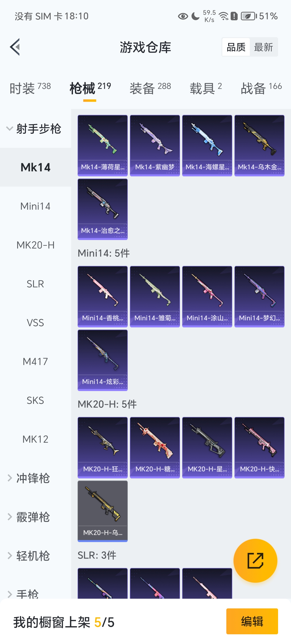Select Mini14 in the sidebar
The image size is (291, 644).
[x=36, y=206]
